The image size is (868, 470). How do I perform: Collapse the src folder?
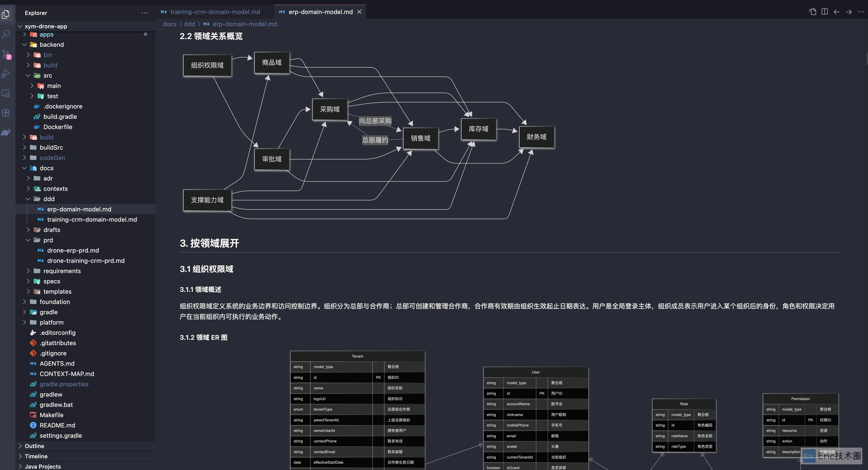[x=28, y=76]
